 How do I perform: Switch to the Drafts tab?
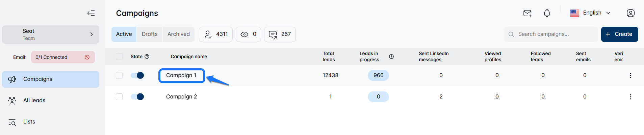coord(150,34)
